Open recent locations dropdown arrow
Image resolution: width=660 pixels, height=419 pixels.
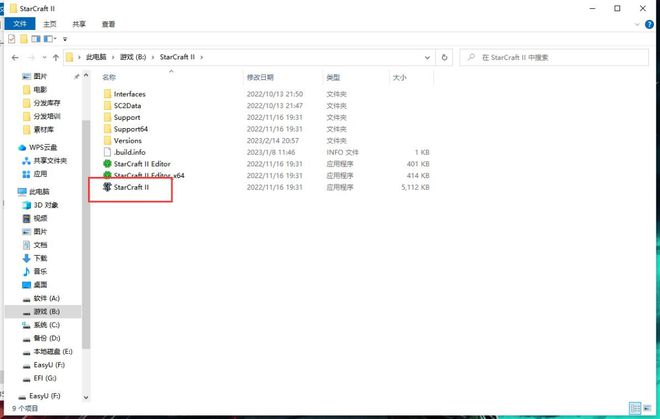click(x=44, y=57)
